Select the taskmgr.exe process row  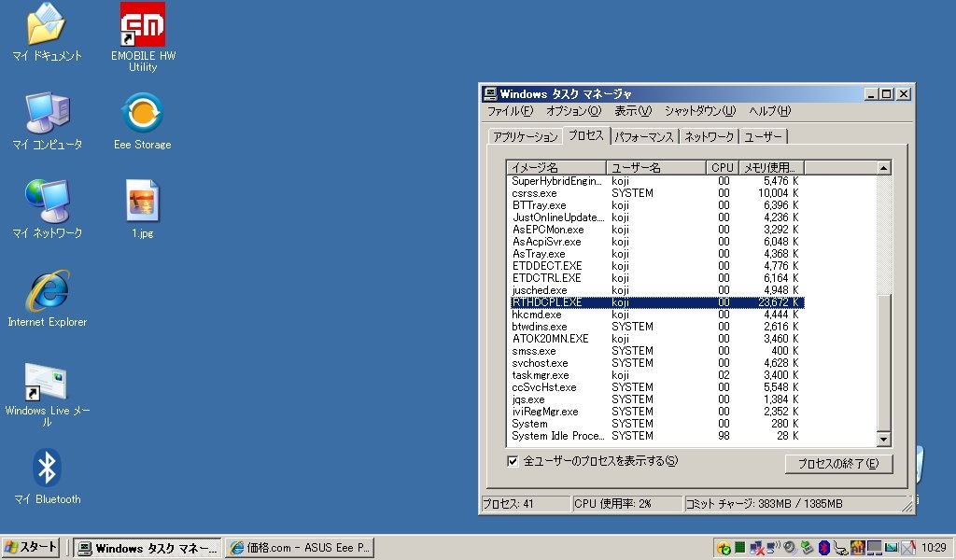[655, 375]
